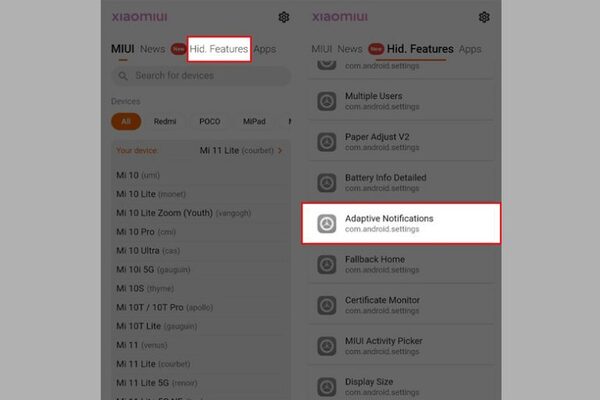
Task: Select the POCO filter chip
Action: pos(210,121)
